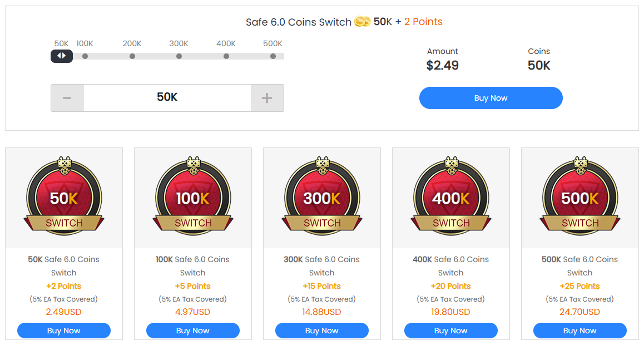Buy the 100K package for 4.97USD
The height and width of the screenshot is (345, 644).
tap(193, 331)
